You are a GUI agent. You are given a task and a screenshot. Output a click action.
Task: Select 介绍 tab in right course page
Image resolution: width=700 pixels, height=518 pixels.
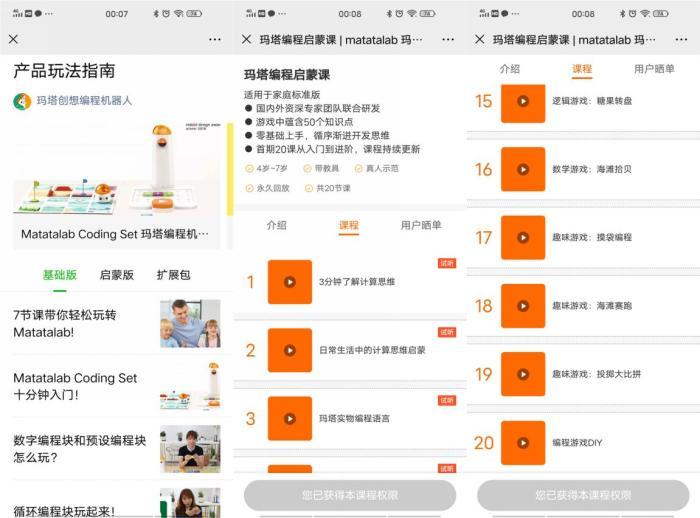pos(510,69)
